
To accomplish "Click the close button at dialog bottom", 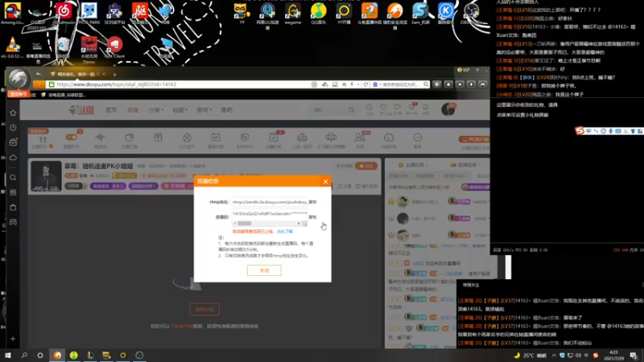I will (264, 270).
